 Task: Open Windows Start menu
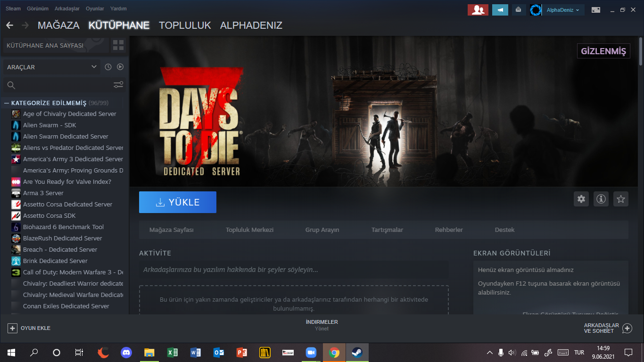click(x=11, y=352)
